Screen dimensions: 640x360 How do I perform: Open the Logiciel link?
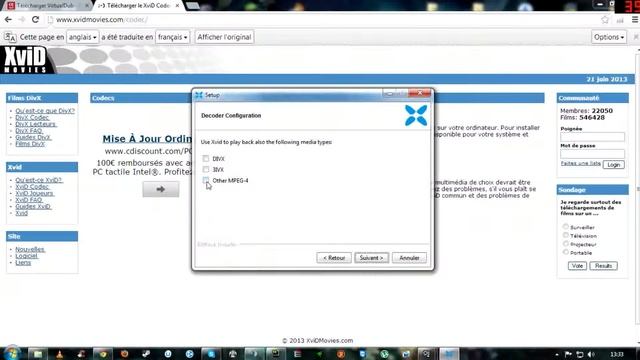pos(27,256)
